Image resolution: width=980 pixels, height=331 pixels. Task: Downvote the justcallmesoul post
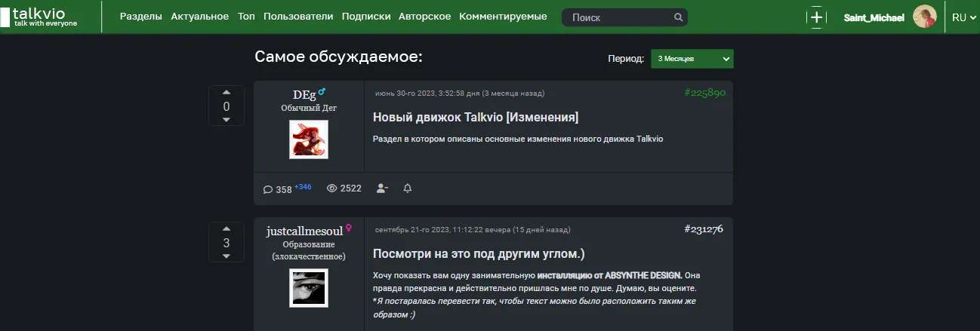point(227,256)
